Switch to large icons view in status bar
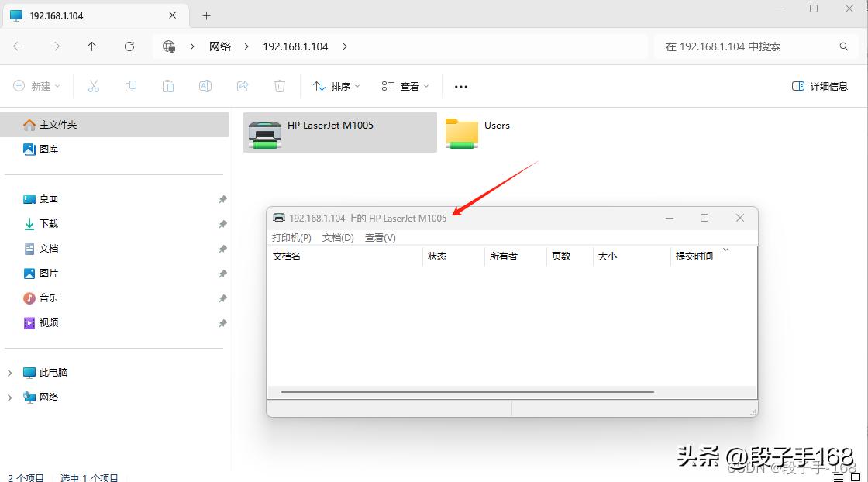The height and width of the screenshot is (482, 868). click(857, 477)
